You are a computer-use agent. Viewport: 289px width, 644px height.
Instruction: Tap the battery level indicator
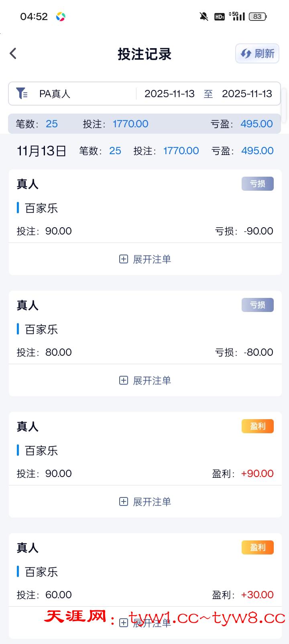pyautogui.click(x=258, y=16)
